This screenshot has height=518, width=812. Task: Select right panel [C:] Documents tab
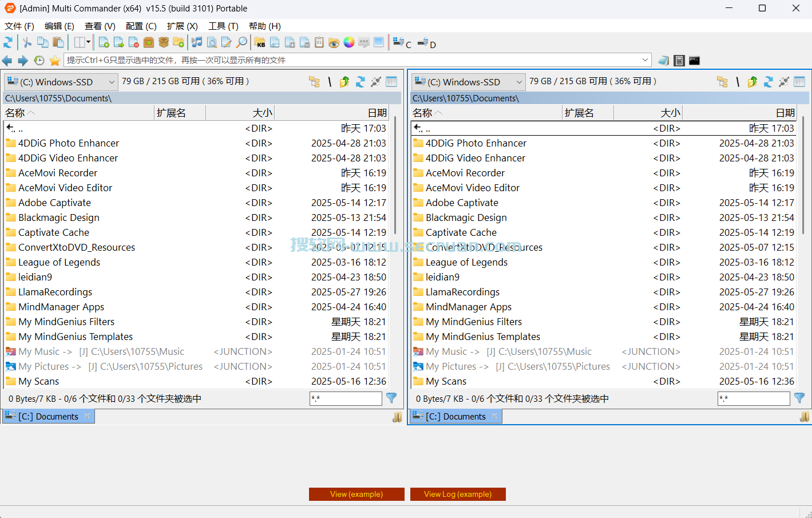pos(455,416)
